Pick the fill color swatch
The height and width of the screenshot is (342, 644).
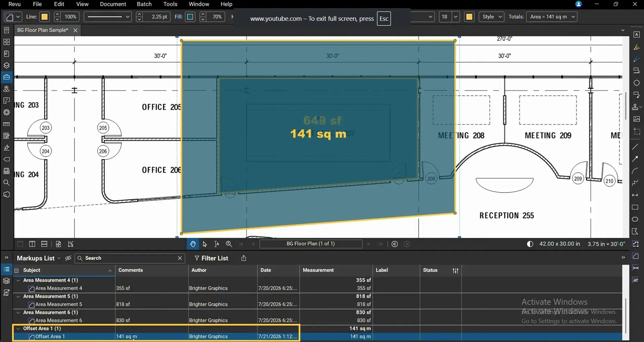point(190,17)
